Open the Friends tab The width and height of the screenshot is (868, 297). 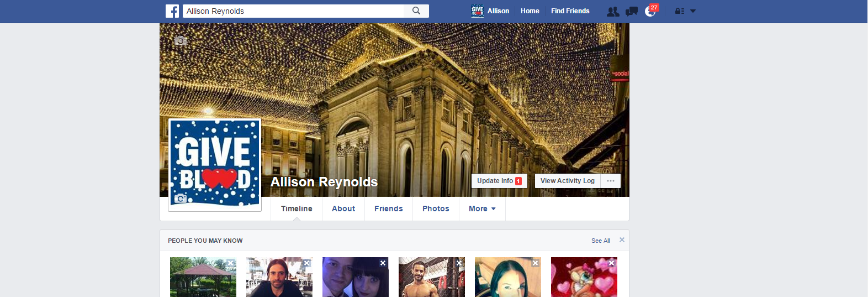click(389, 209)
